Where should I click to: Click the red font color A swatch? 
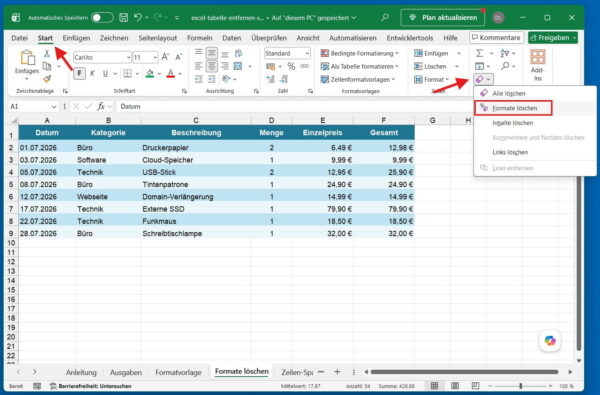point(171,73)
